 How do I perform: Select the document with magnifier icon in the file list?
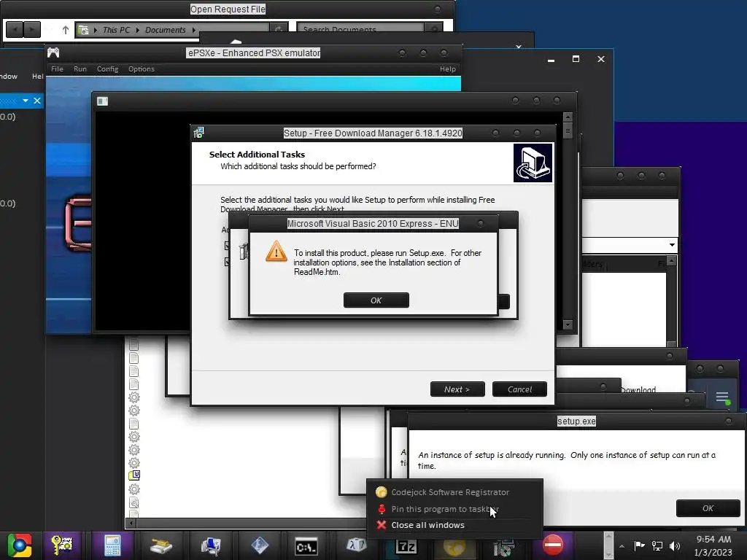[134, 502]
